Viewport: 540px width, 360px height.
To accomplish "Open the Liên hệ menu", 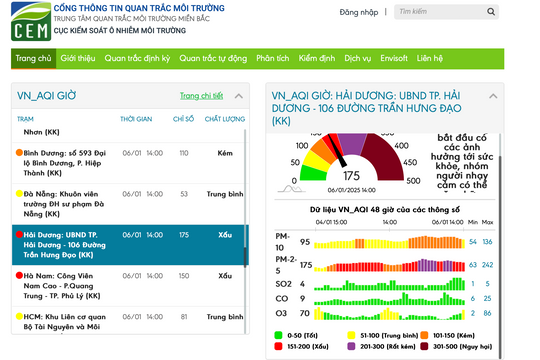I will pos(429,58).
